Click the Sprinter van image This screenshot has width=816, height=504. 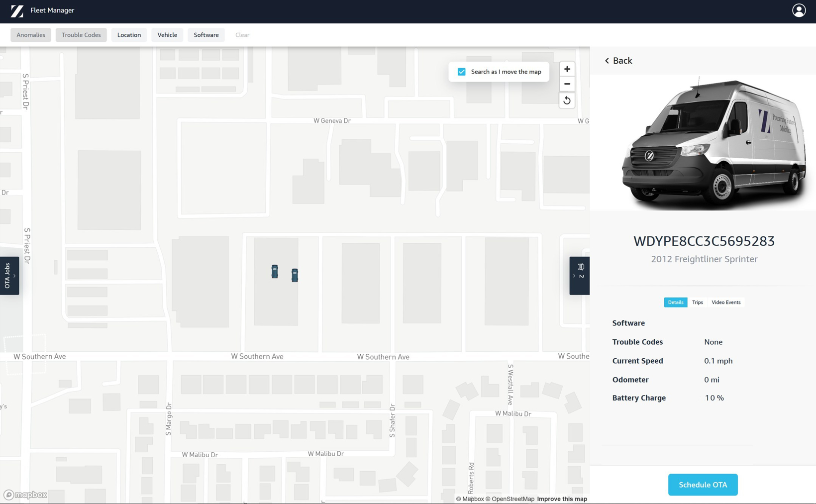(714, 143)
